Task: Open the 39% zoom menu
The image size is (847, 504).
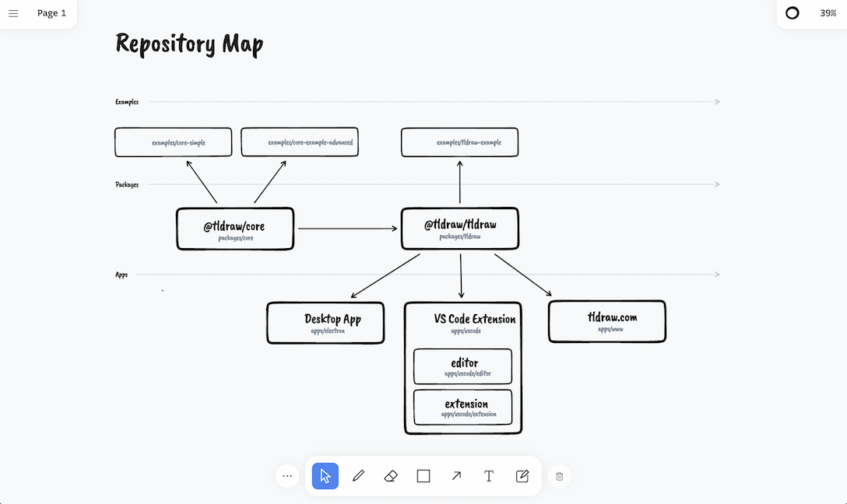Action: (828, 13)
